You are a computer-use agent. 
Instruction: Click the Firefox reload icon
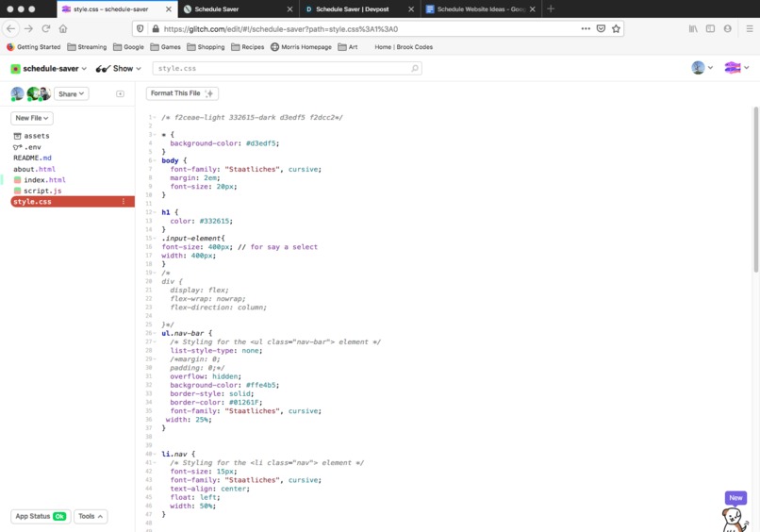pos(46,28)
